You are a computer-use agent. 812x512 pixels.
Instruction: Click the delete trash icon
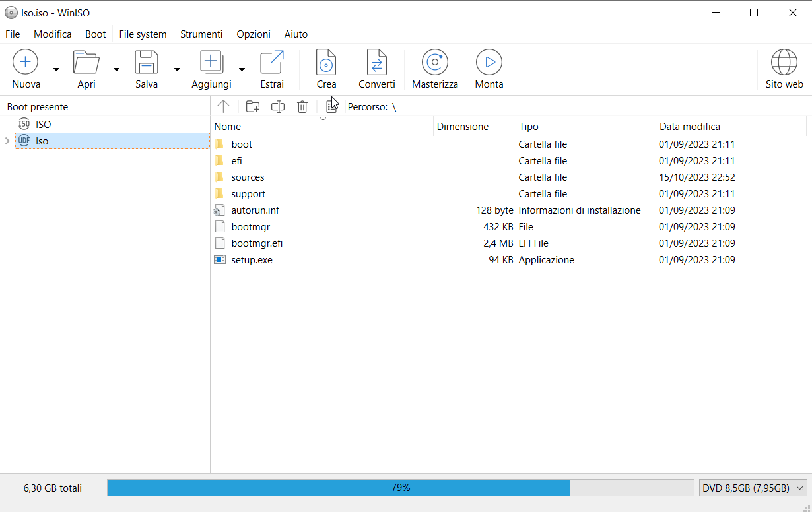click(x=302, y=106)
